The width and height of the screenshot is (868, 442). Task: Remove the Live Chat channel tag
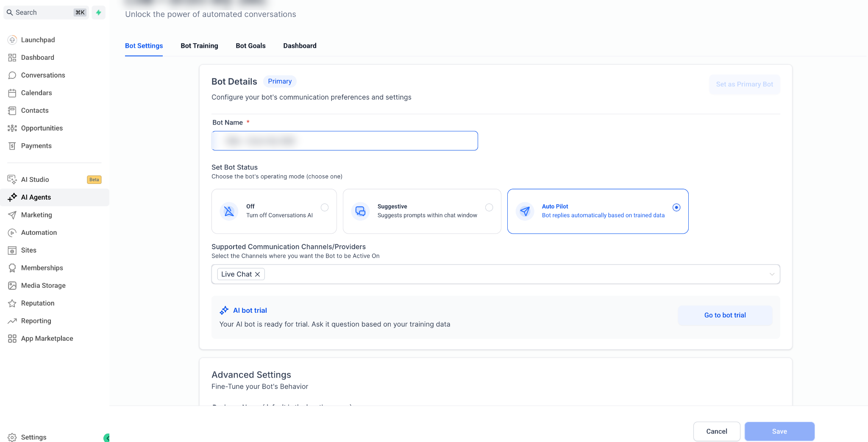tap(257, 274)
